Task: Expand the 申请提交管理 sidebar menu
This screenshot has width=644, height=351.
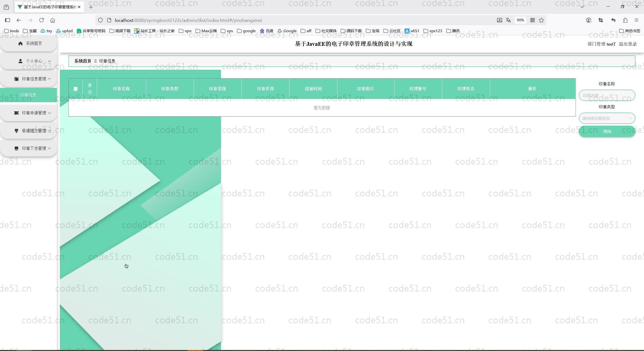Action: [x=34, y=131]
